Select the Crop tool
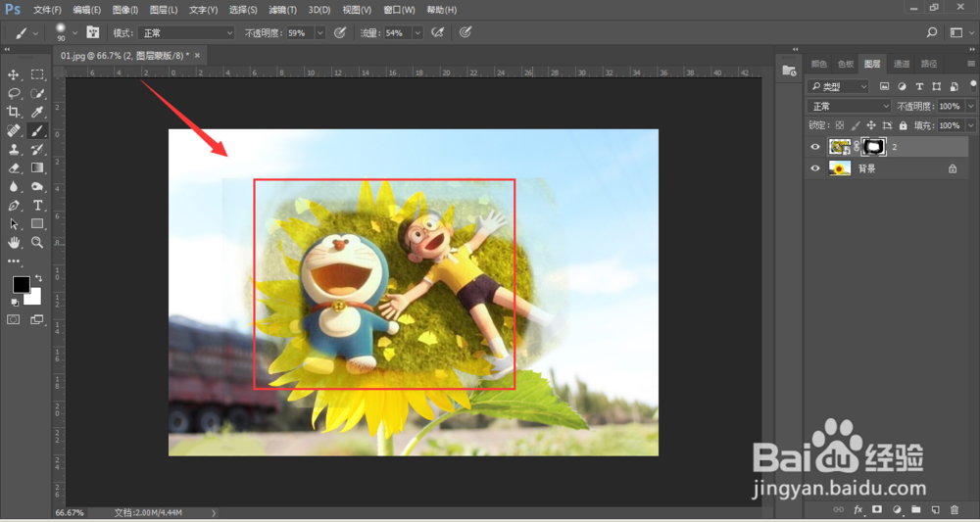980x522 pixels. [13, 112]
